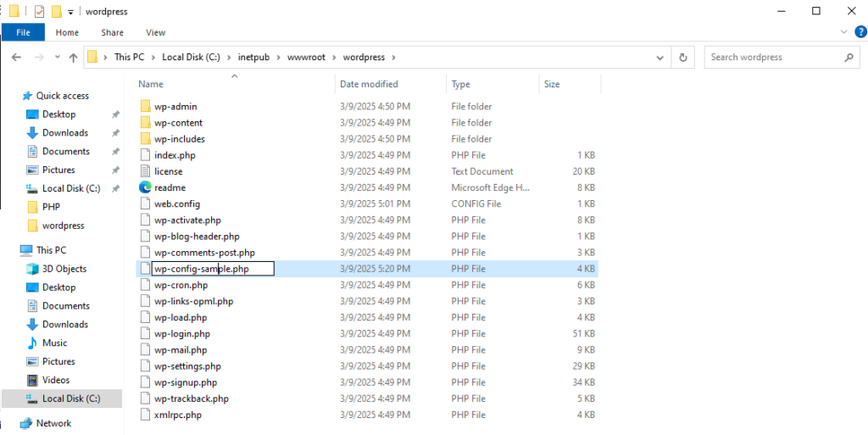Select the wp-includes folder icon
868x435 pixels.
coord(145,139)
